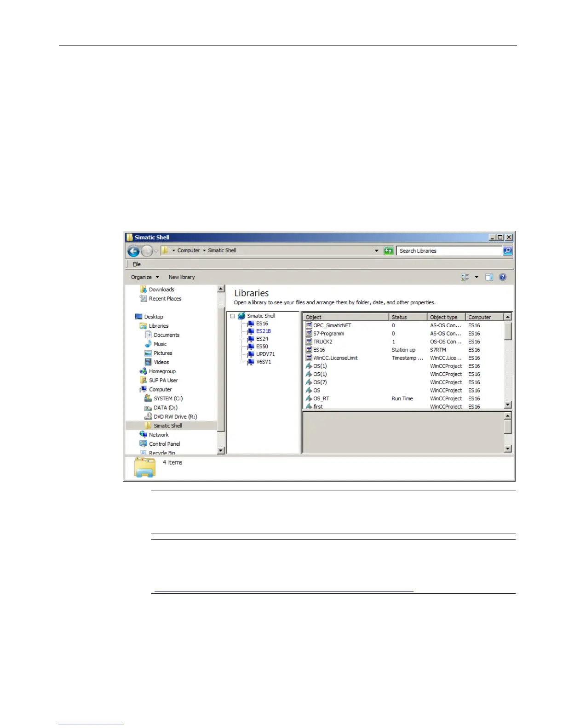Open the Downloads folder icon
Screen dimensions: 563x728
143,289
